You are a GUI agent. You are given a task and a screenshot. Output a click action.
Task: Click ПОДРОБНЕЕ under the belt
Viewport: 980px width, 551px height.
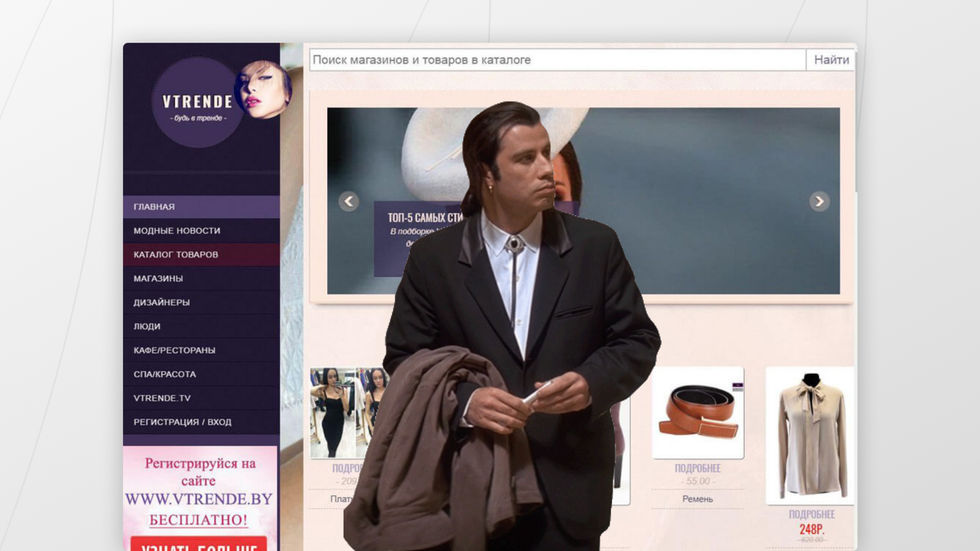(698, 468)
